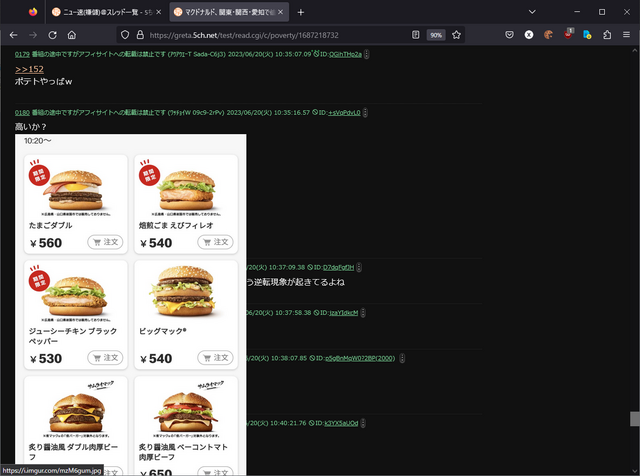Open the Firefox hamburger application menu

tap(627, 35)
